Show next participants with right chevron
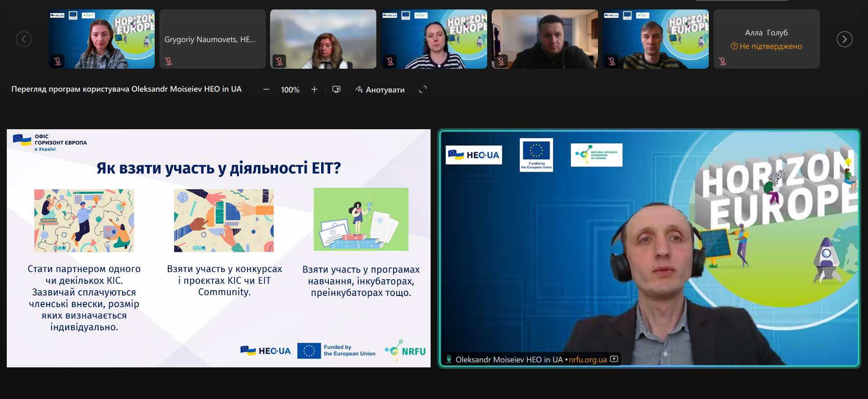 [844, 39]
